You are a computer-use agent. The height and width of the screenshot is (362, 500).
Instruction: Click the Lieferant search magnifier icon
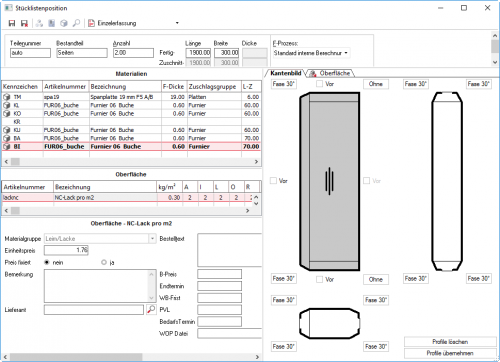click(x=151, y=310)
